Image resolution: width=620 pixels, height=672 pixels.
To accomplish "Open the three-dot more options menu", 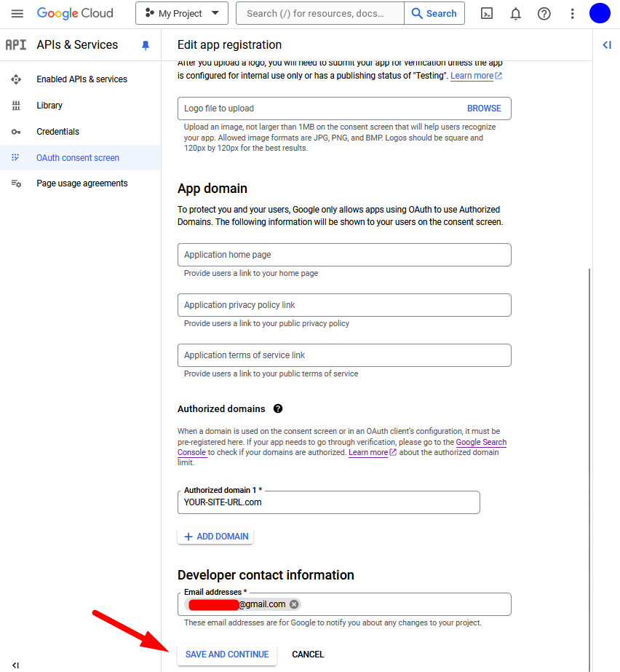I will (572, 14).
